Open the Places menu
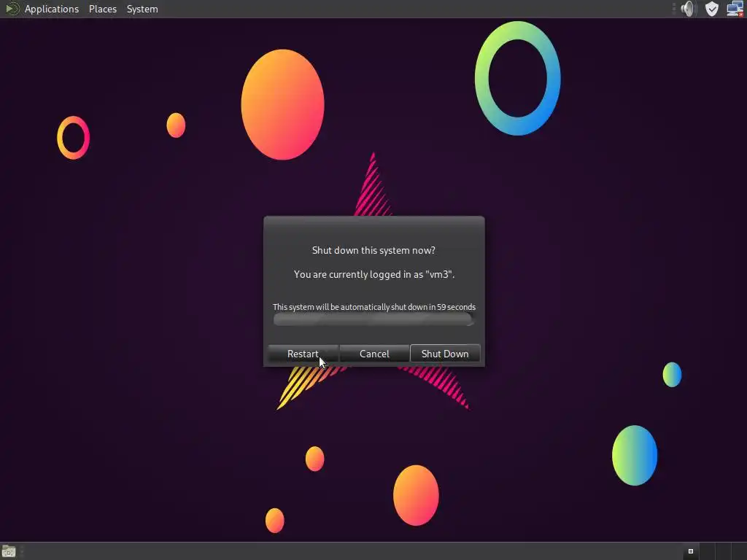The width and height of the screenshot is (747, 560). 103,9
